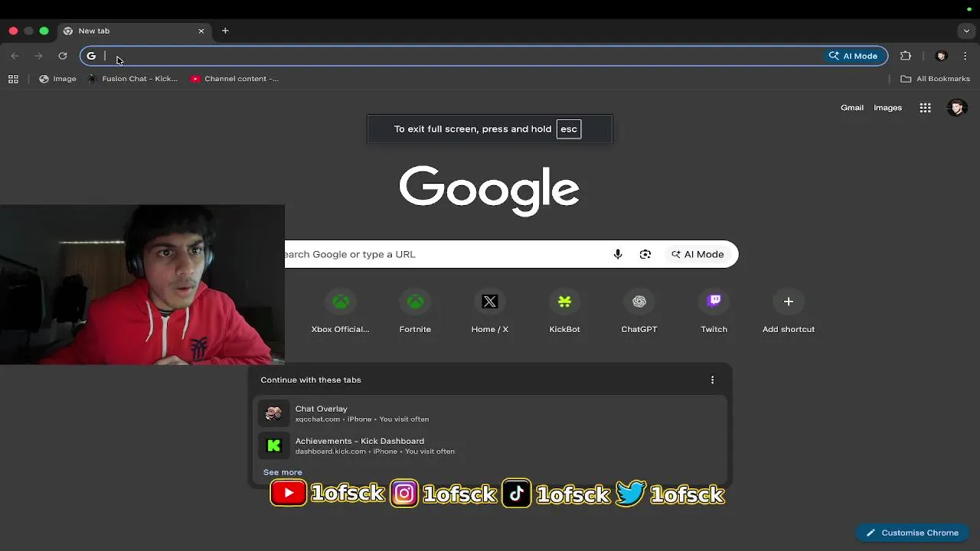Open the All Bookmarks folder
The height and width of the screenshot is (551, 980).
coord(935,79)
